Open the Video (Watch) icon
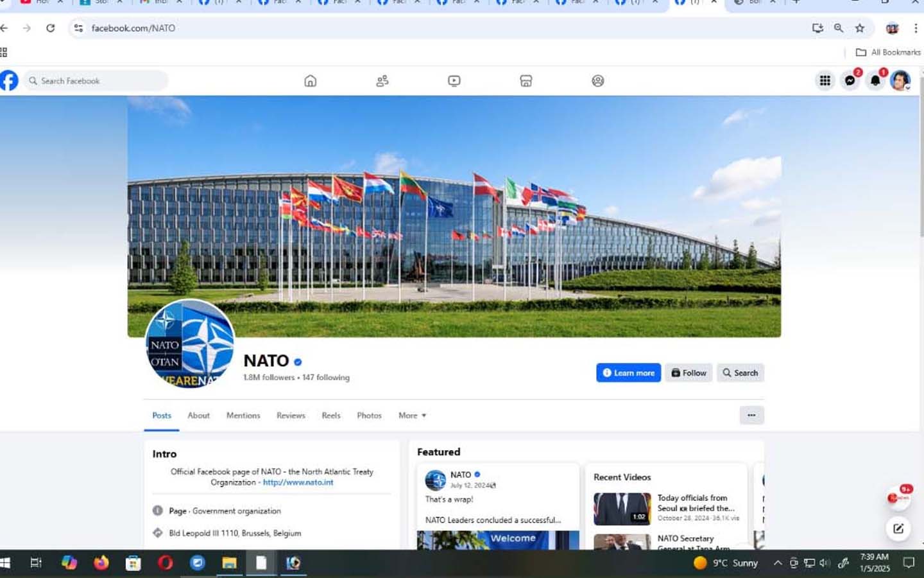The width and height of the screenshot is (924, 578). pos(454,81)
